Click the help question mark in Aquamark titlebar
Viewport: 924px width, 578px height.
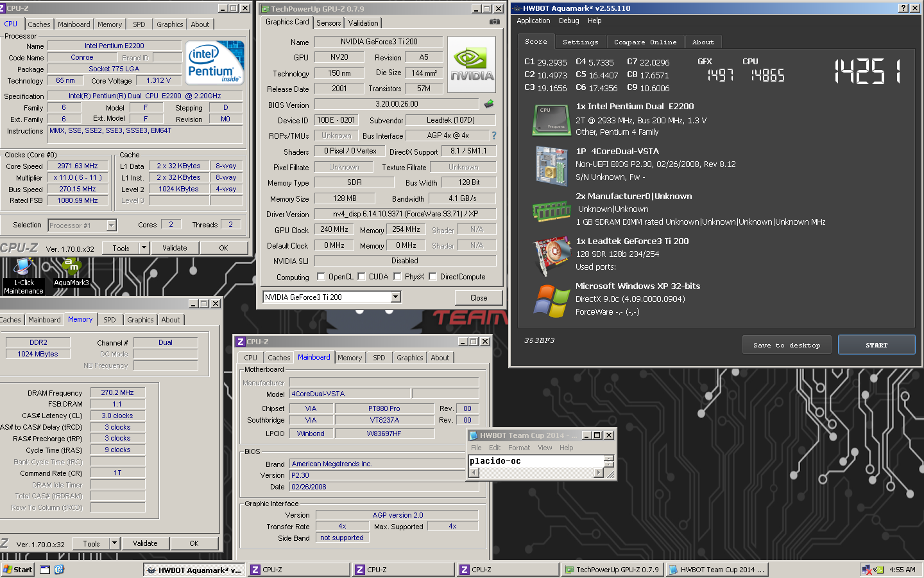(x=903, y=8)
